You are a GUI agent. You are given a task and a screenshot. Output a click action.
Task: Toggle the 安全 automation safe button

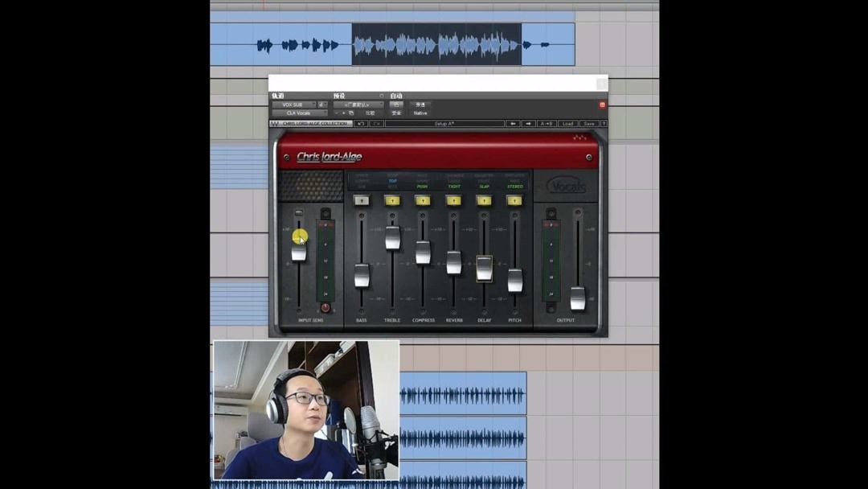[396, 113]
